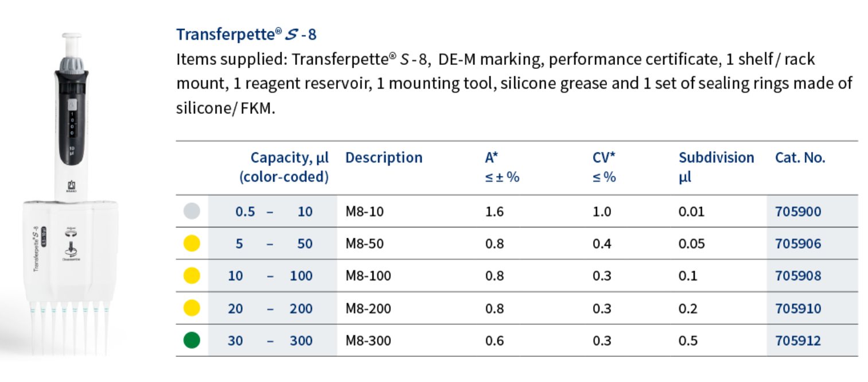Select the M8-10 description cell
868x382 pixels.
tap(364, 211)
